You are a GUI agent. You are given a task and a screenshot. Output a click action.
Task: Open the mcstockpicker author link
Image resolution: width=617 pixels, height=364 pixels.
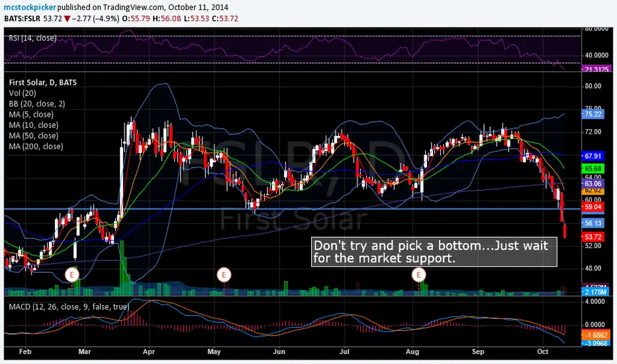tap(30, 7)
